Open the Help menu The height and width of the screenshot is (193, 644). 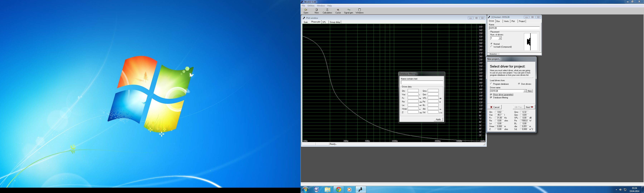pyautogui.click(x=330, y=6)
